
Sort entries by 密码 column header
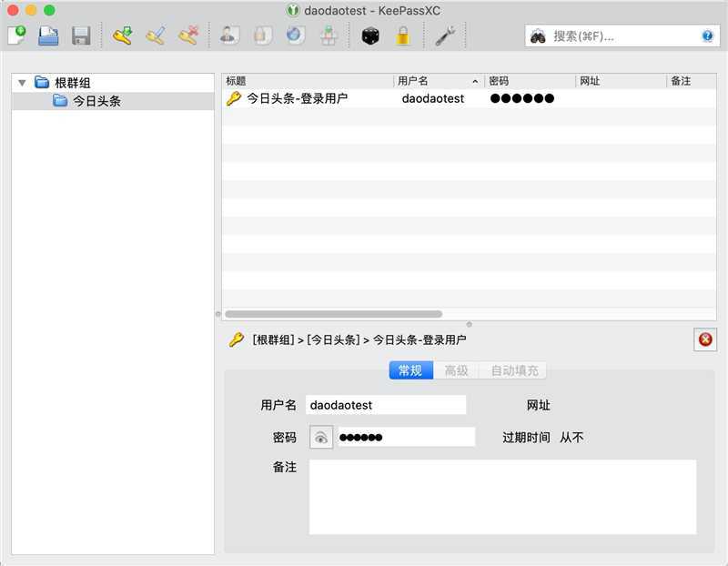(x=530, y=81)
